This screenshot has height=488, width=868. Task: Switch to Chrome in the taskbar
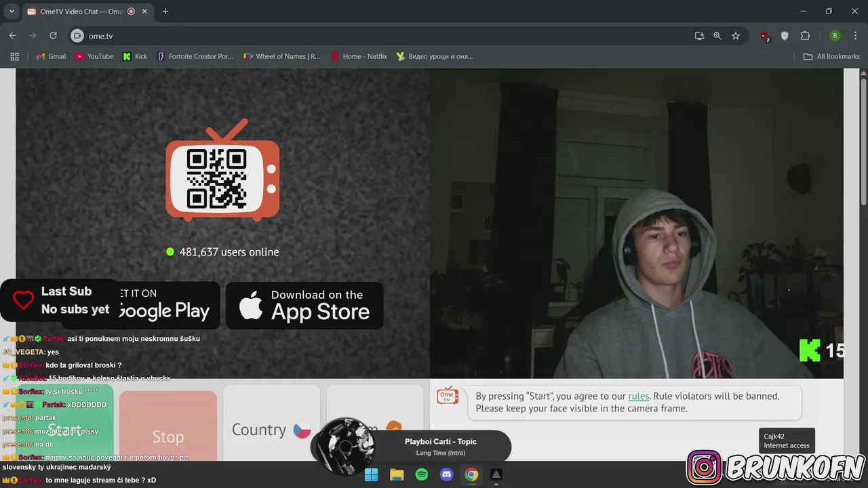coord(471,474)
